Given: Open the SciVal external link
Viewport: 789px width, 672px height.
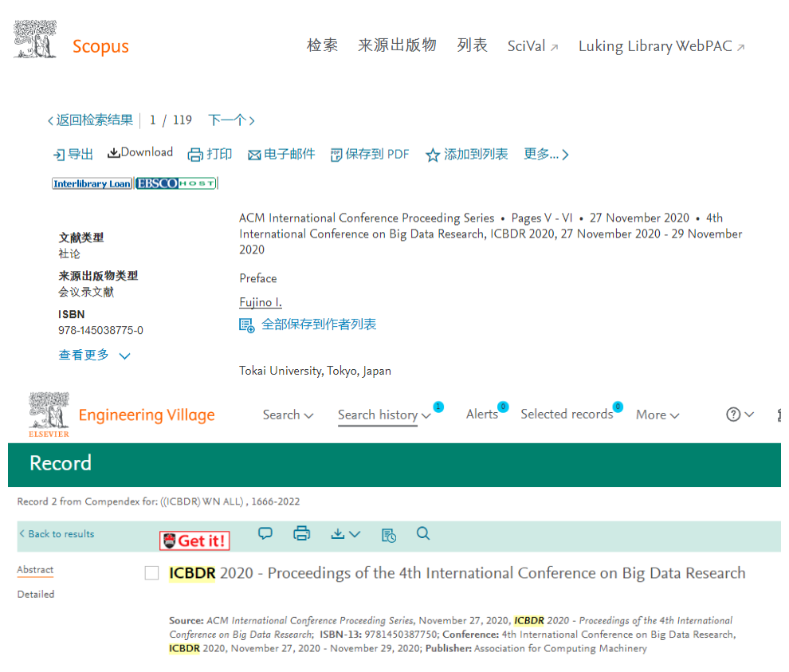Looking at the screenshot, I should click(532, 46).
